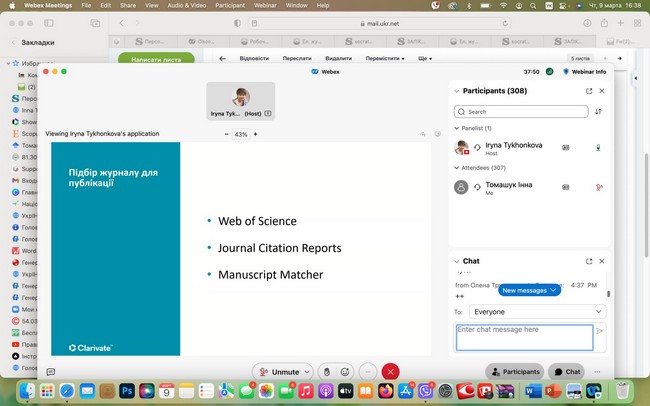The image size is (650, 406).
Task: Click the participants sort icon next to Search
Action: [598, 112]
